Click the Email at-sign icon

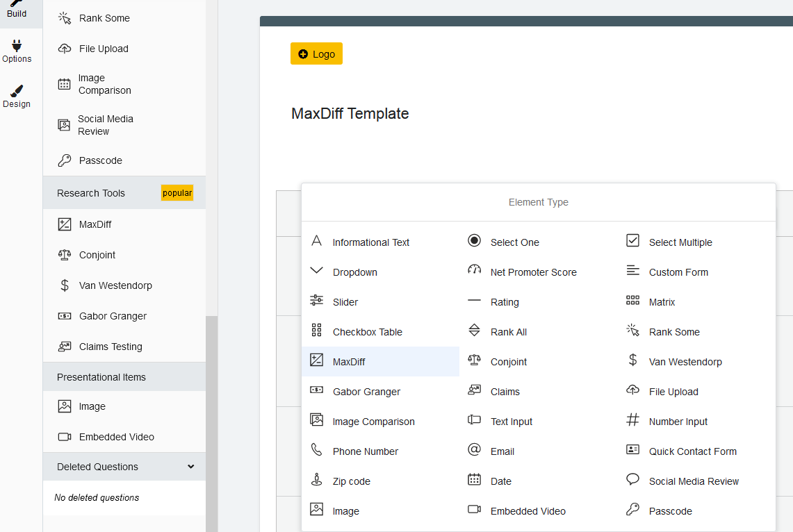pos(475,450)
